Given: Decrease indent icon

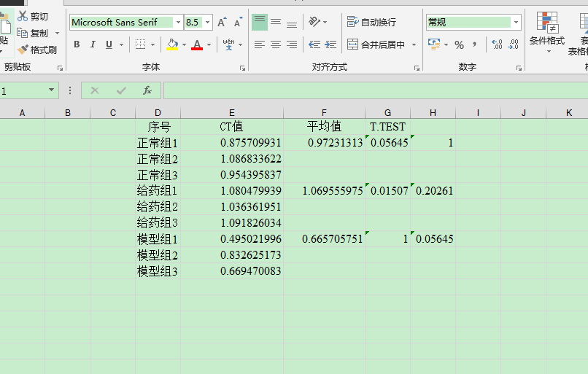Looking at the screenshot, I should click(314, 44).
